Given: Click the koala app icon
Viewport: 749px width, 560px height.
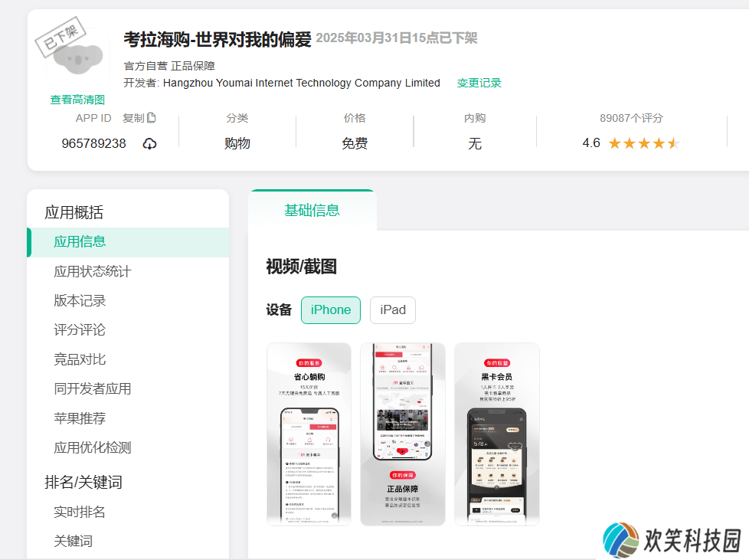Looking at the screenshot, I should tap(78, 58).
